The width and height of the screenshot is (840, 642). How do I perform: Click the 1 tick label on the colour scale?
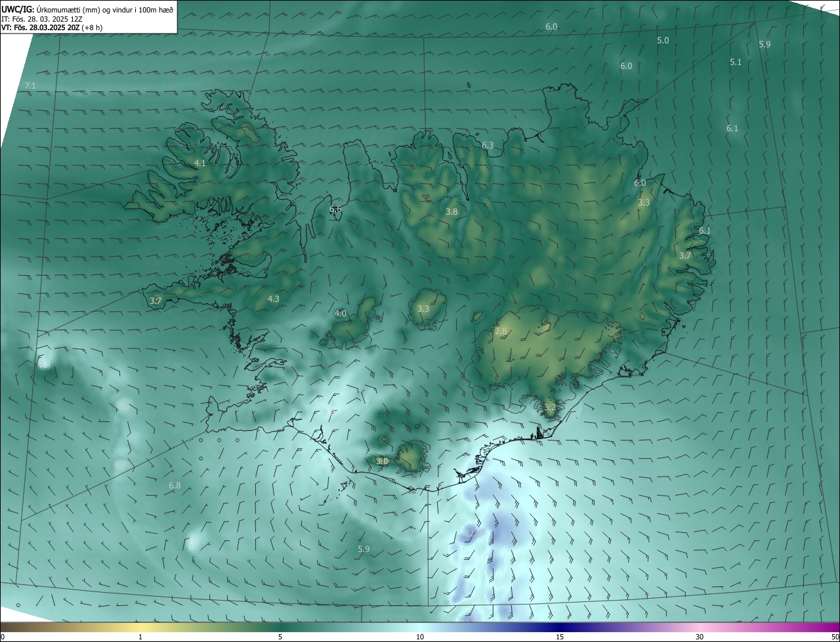point(140,637)
